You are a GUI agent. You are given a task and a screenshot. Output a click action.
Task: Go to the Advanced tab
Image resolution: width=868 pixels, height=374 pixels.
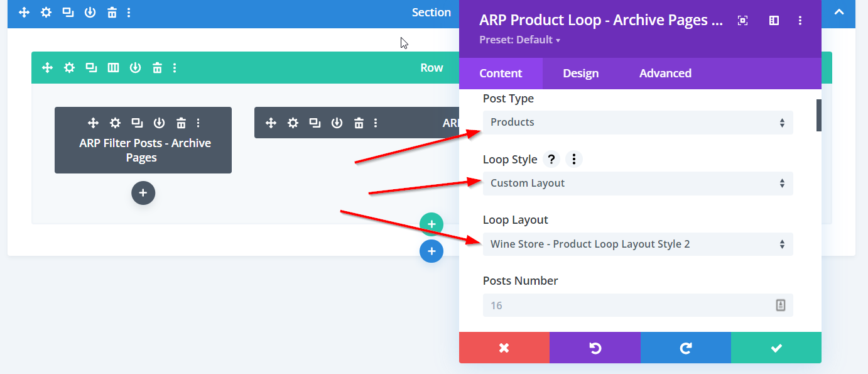click(x=665, y=74)
